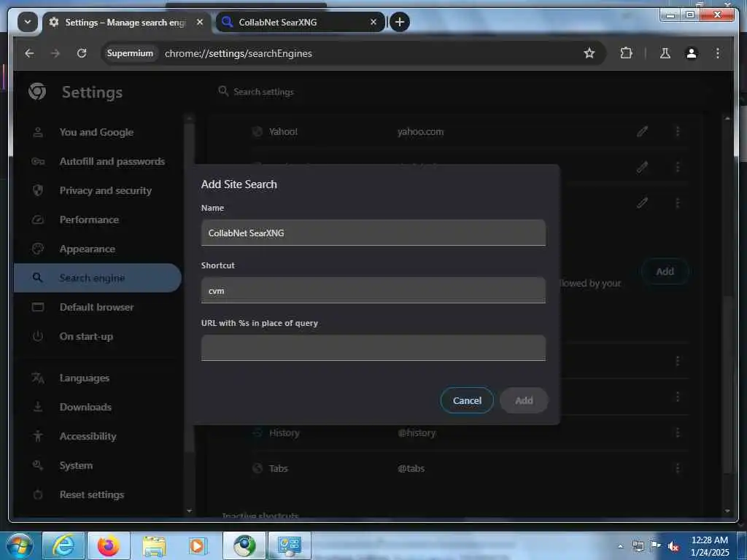Viewport: 747px width, 560px height.
Task: Select the Search engine sidebar item
Action: coord(98,278)
